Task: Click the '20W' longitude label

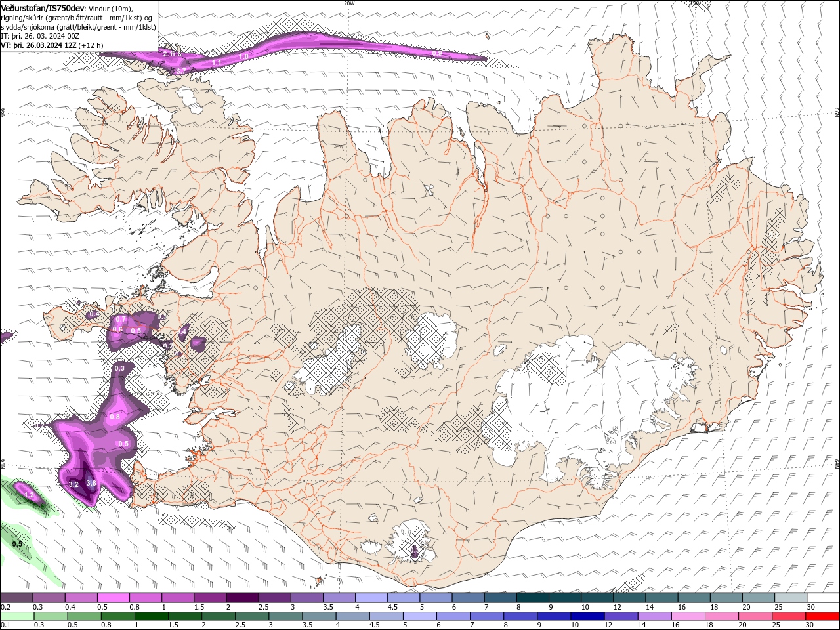Action: (349, 3)
